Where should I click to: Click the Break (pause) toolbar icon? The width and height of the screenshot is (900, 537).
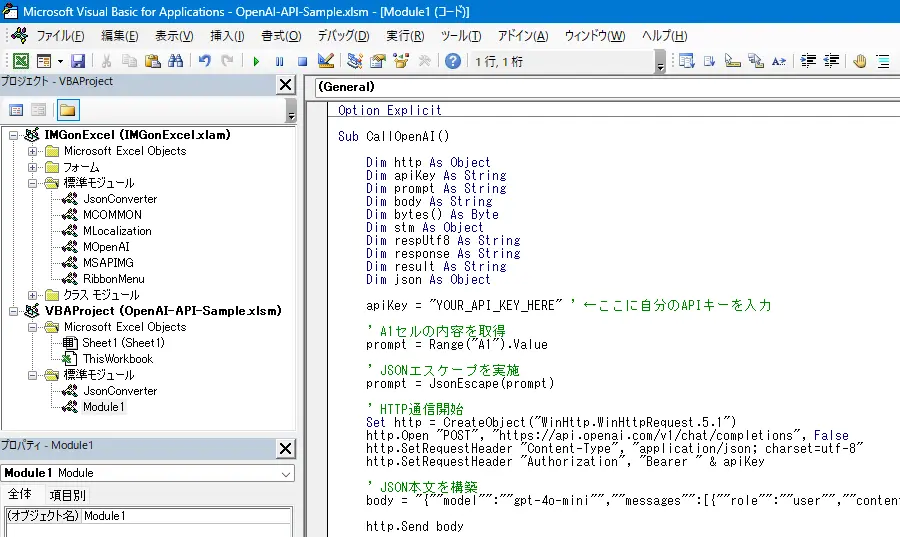279,61
